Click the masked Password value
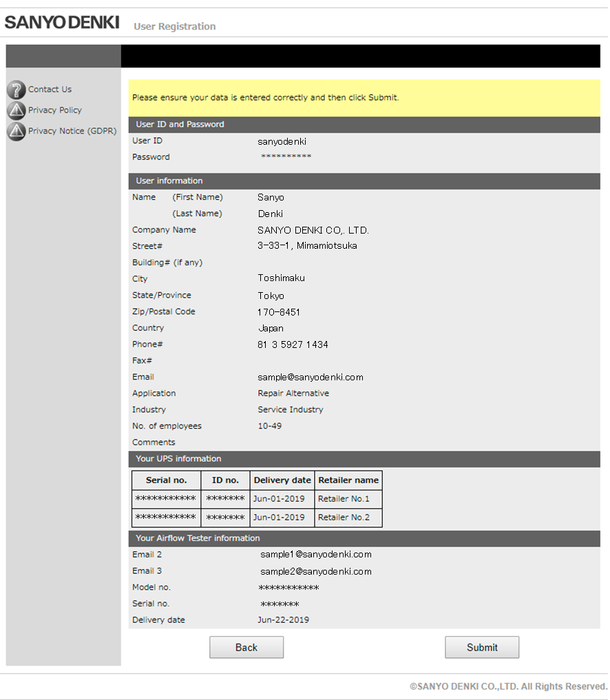This screenshot has height=700, width=610. 286,156
